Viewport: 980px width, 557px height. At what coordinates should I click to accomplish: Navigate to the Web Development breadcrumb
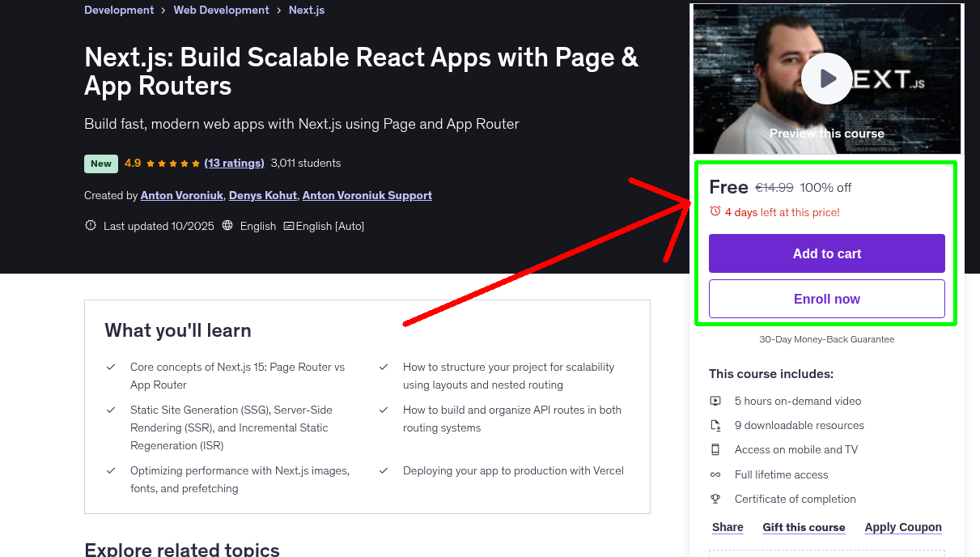tap(221, 10)
